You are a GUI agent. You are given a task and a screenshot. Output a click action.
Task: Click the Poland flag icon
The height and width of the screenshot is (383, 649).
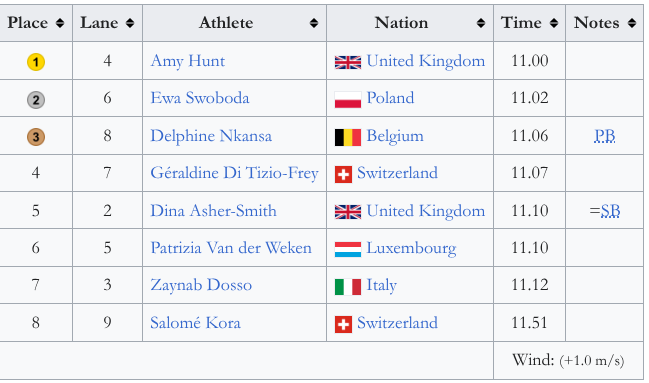click(x=348, y=100)
